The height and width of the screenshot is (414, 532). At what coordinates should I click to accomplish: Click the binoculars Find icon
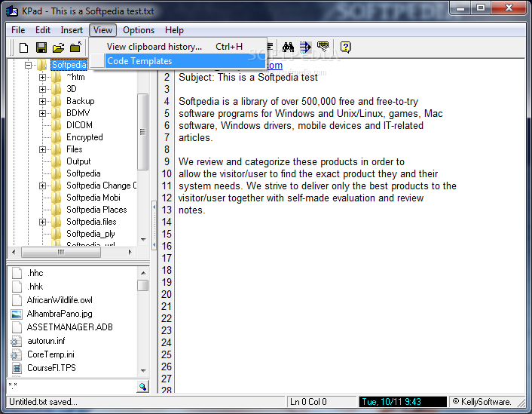pos(288,47)
